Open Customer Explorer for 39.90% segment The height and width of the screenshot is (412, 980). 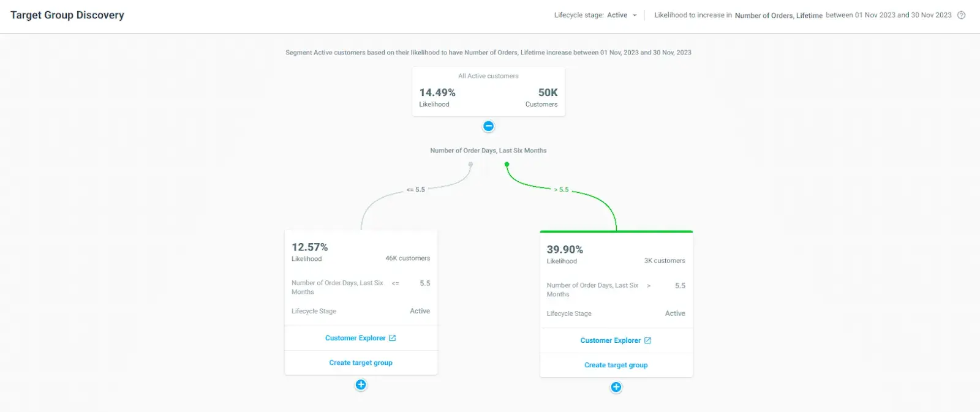tap(610, 340)
